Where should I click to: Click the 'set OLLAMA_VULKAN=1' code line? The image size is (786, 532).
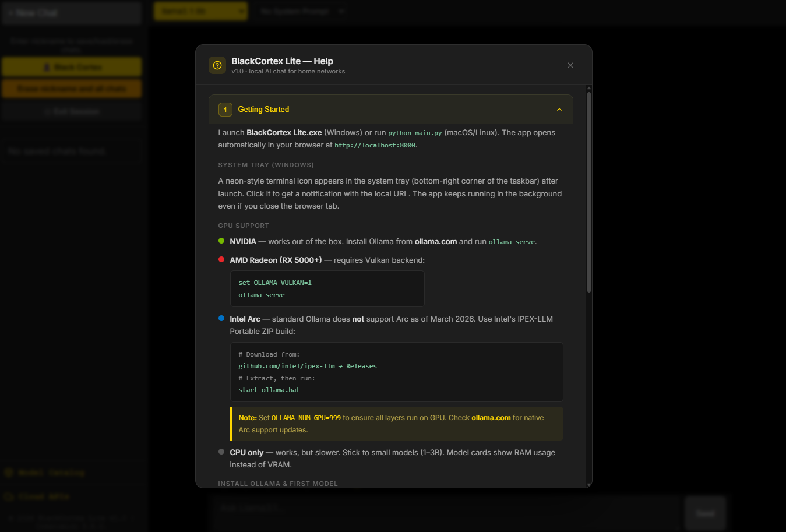(275, 283)
